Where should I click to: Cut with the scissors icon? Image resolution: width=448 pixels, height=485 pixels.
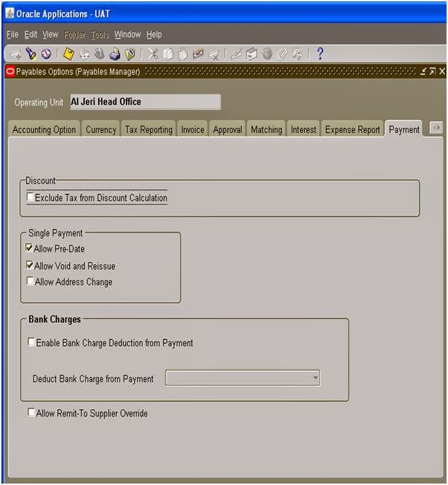tap(153, 54)
